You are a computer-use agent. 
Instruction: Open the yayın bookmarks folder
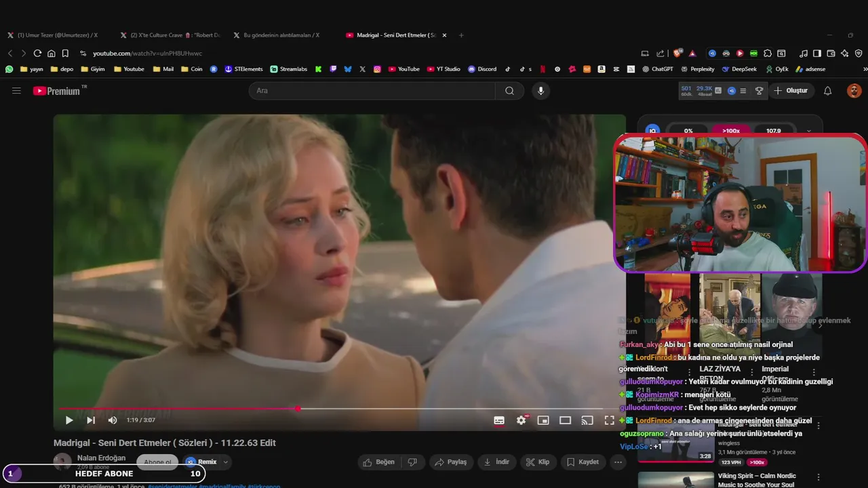tap(32, 69)
